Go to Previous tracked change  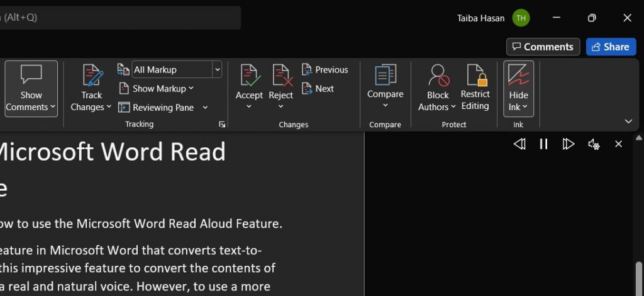coord(325,70)
